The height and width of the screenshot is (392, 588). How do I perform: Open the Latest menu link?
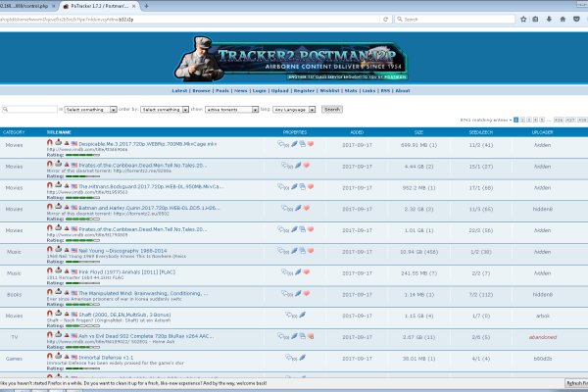point(179,91)
